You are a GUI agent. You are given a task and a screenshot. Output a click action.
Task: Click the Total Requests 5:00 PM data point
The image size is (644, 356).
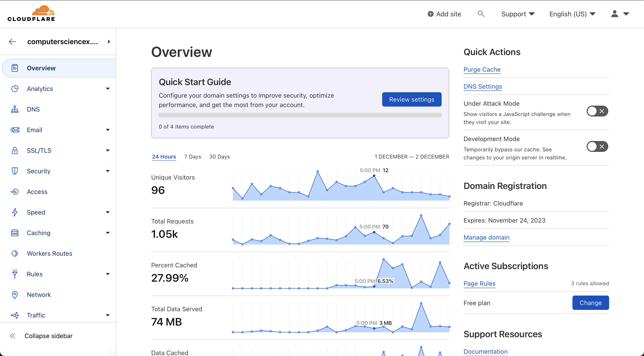(x=374, y=232)
